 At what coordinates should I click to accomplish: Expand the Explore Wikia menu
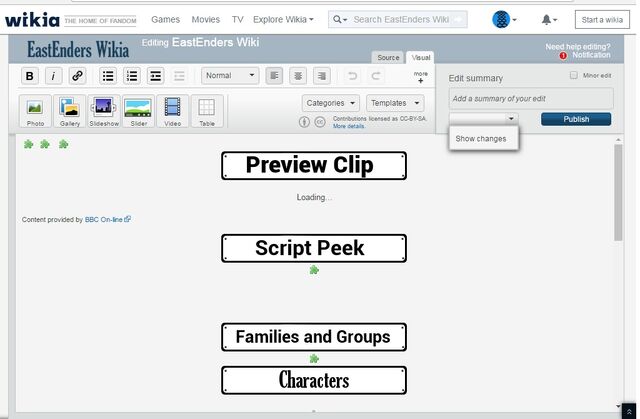pyautogui.click(x=283, y=20)
